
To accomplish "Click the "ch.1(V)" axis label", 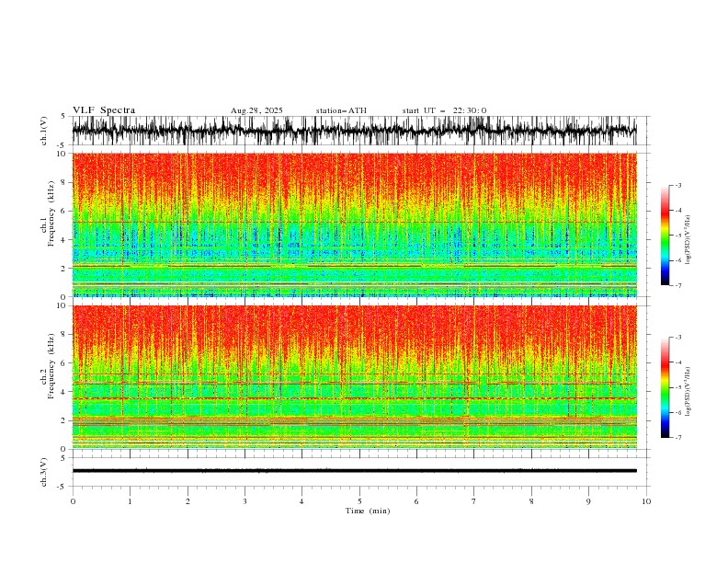I will click(44, 131).
